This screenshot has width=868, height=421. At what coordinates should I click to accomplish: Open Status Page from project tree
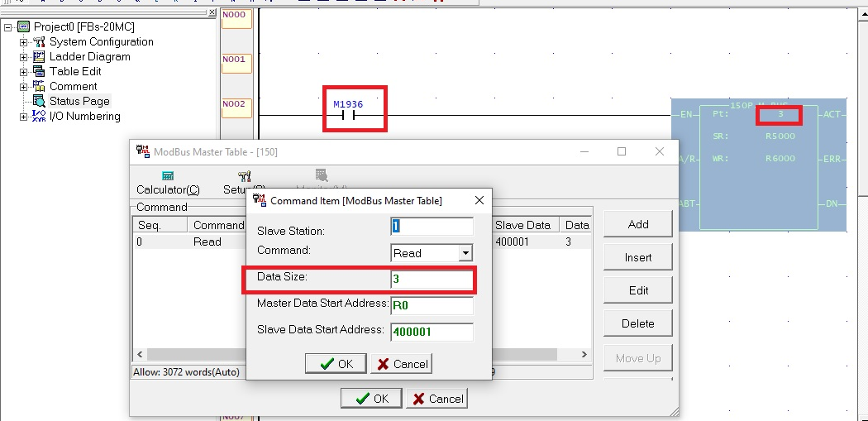click(x=79, y=102)
